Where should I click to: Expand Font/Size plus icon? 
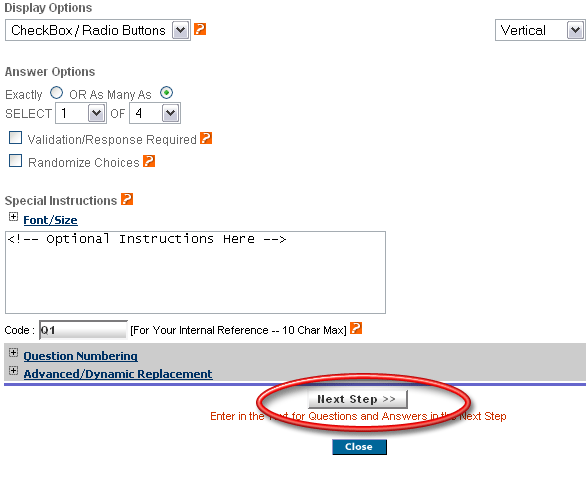pos(13,217)
